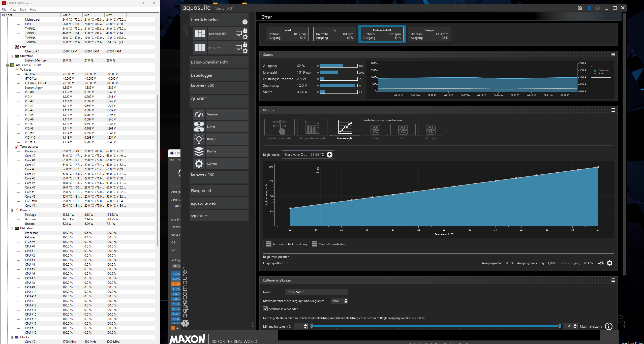
Task: Collapse the Powers tree node in HWMonitor
Action: point(12,210)
